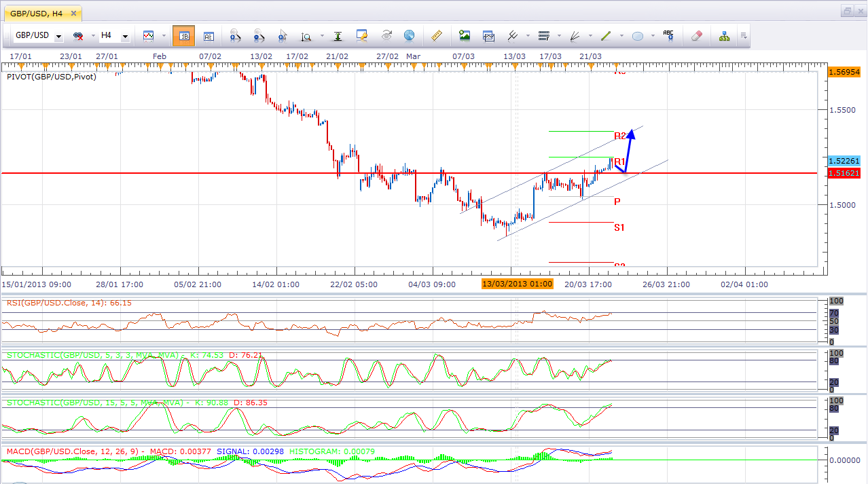The image size is (868, 484).
Task: Click the STOCHASTIC 5, 3, 3 indicator label
Action: [134, 354]
